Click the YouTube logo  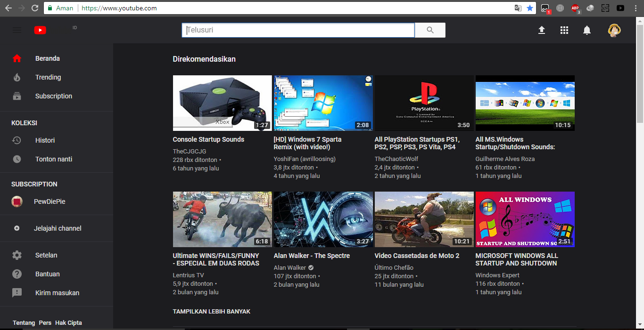point(40,30)
